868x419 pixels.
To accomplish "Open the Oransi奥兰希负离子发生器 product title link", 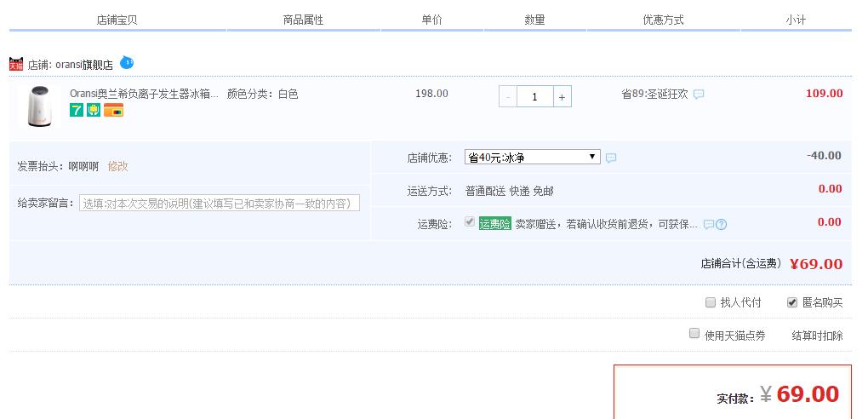I will pos(145,94).
